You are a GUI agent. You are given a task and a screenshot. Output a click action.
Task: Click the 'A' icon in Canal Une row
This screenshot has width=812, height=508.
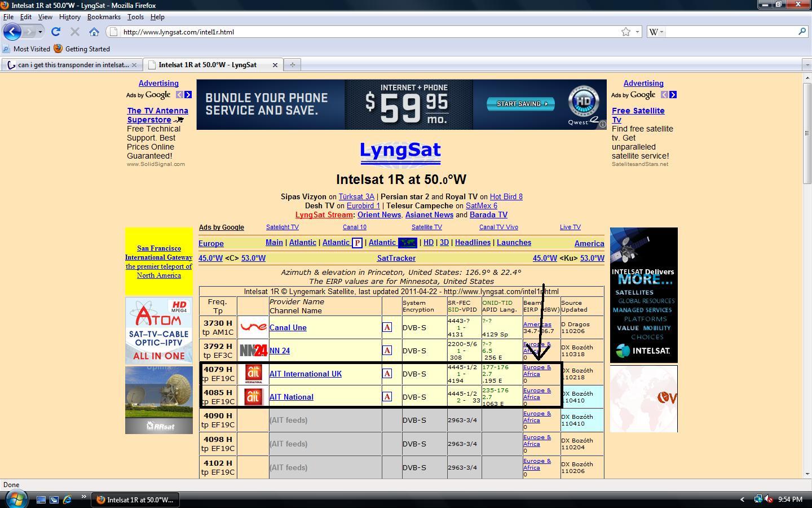tap(387, 327)
